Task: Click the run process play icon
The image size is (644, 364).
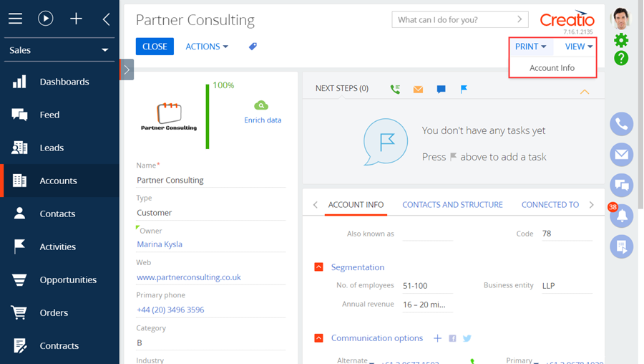Action: point(46,19)
